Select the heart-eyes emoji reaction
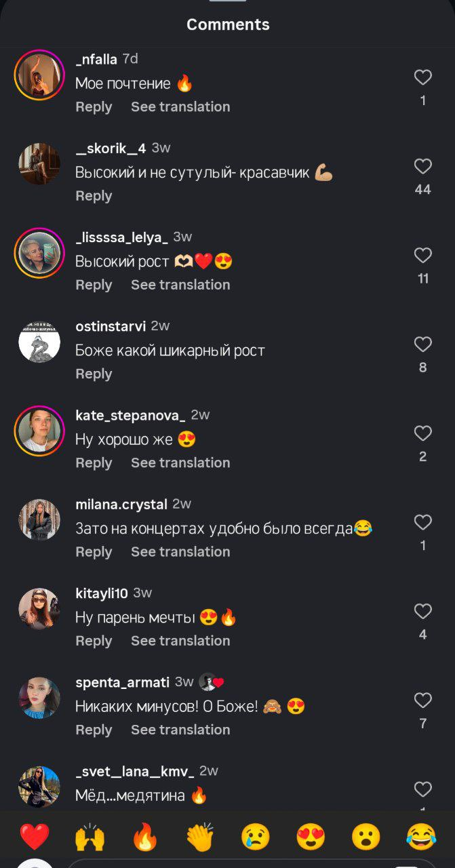455x868 pixels. 311,837
